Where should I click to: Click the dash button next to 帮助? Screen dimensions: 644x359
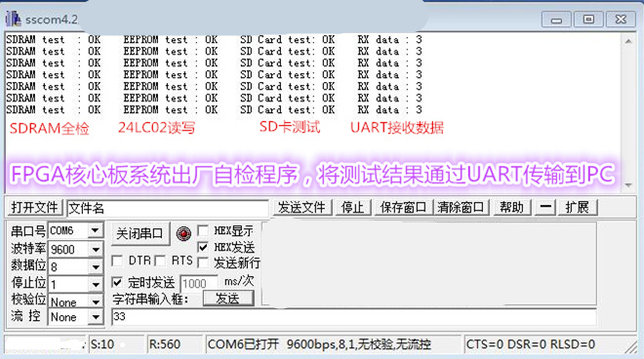(x=545, y=208)
